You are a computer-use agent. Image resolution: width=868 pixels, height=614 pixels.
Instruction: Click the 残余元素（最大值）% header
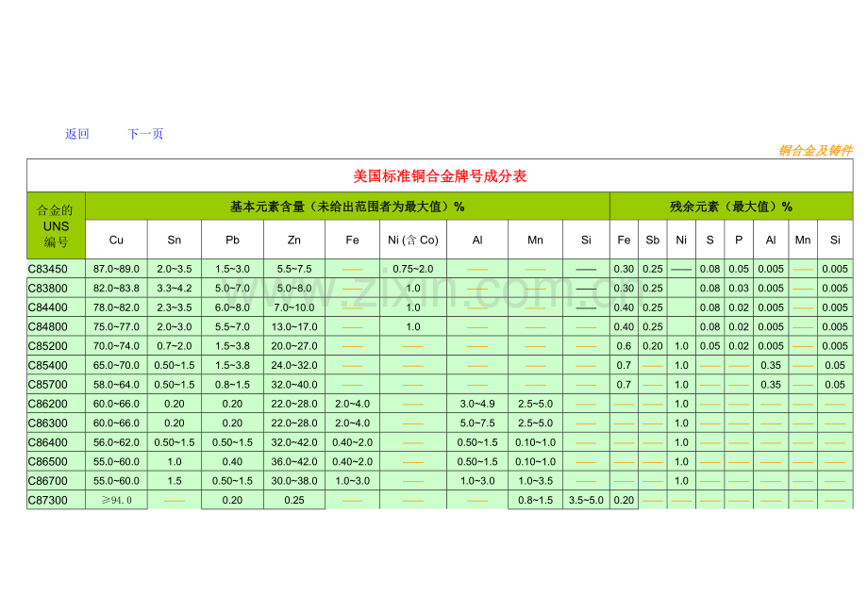(730, 207)
